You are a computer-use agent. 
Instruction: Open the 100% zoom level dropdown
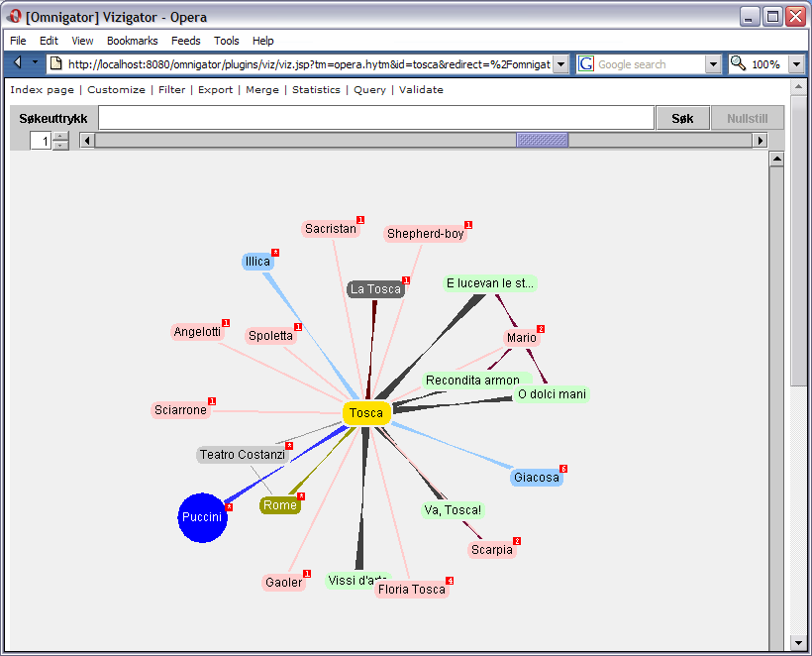pyautogui.click(x=797, y=64)
